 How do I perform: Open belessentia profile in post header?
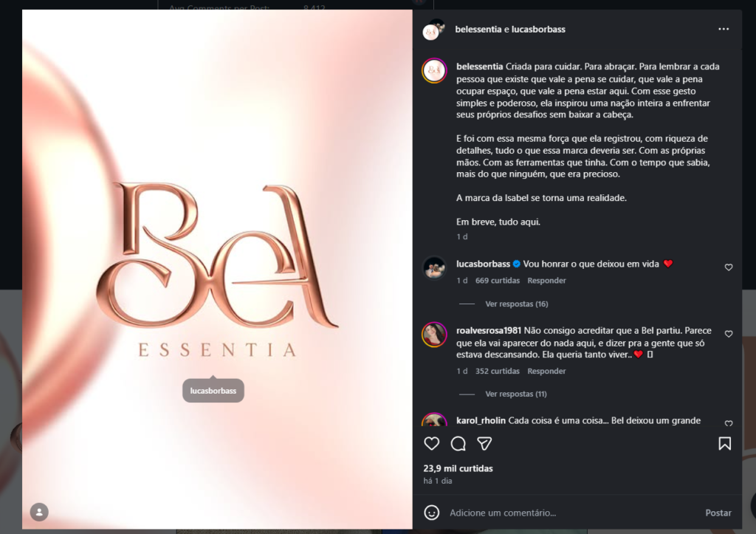click(478, 30)
